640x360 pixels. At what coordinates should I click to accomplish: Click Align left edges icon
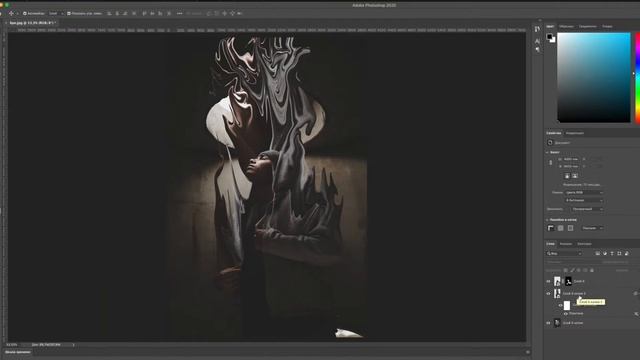(109, 13)
